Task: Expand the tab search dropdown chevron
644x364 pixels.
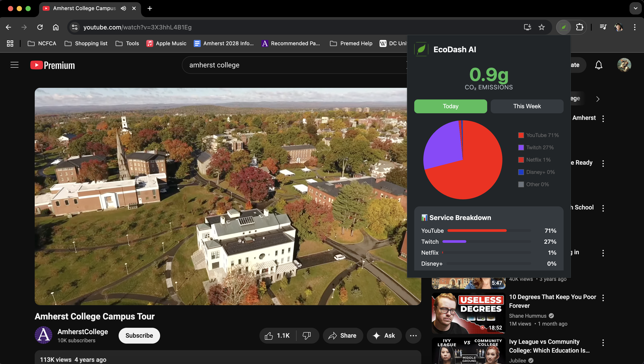Action: coord(635,8)
